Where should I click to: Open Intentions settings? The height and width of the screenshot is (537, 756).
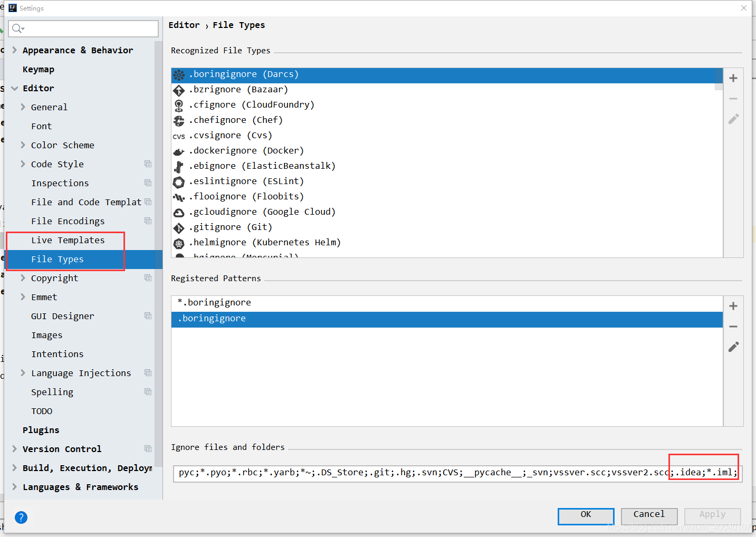[x=57, y=354]
